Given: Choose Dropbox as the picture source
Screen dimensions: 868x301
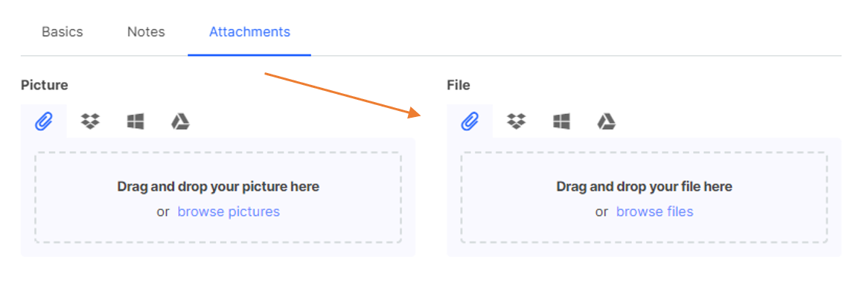Looking at the screenshot, I should 90,121.
